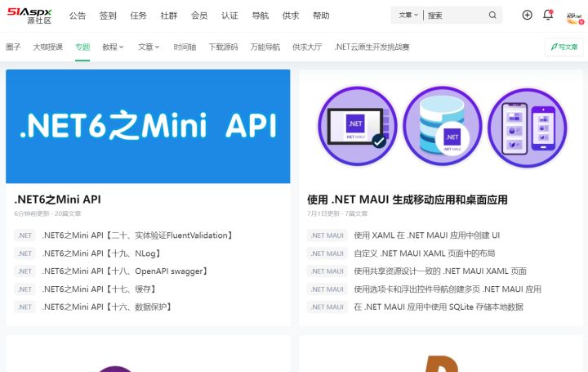Click the .NET tag beside the NLog article
588x372 pixels.
point(25,253)
